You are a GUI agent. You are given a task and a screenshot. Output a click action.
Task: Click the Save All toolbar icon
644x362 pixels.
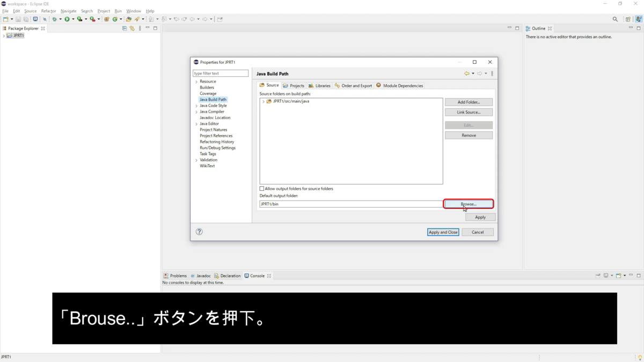click(25, 19)
